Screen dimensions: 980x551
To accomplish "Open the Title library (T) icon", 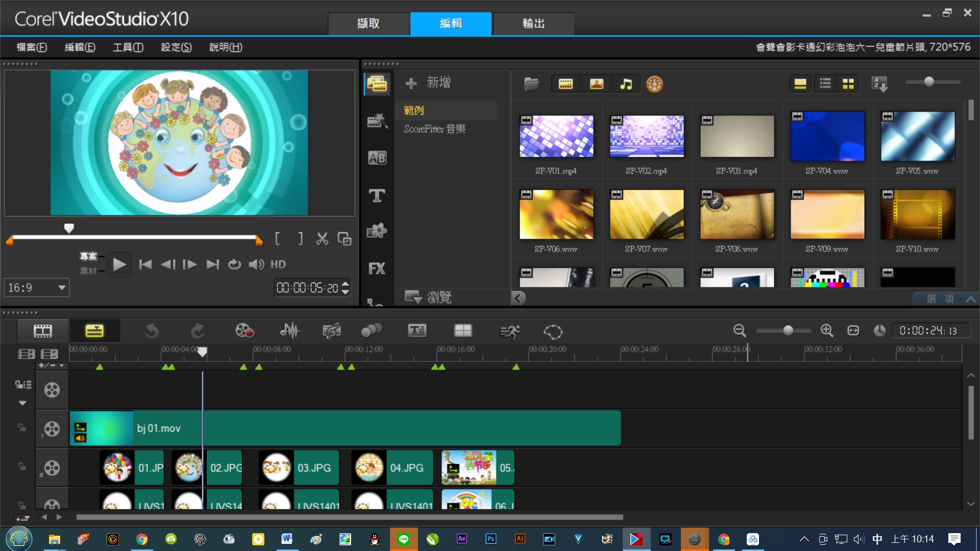I will 377,195.
